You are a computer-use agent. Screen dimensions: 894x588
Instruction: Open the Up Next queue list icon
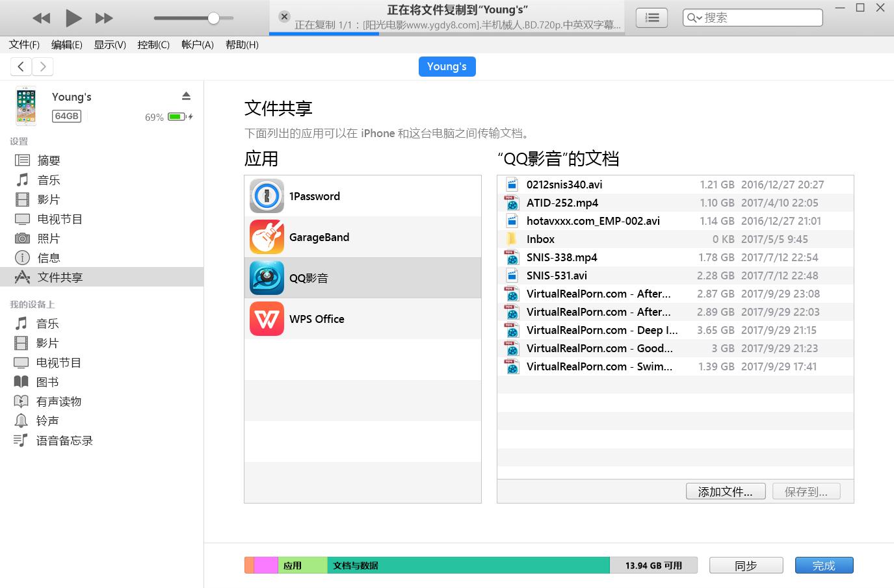point(651,18)
